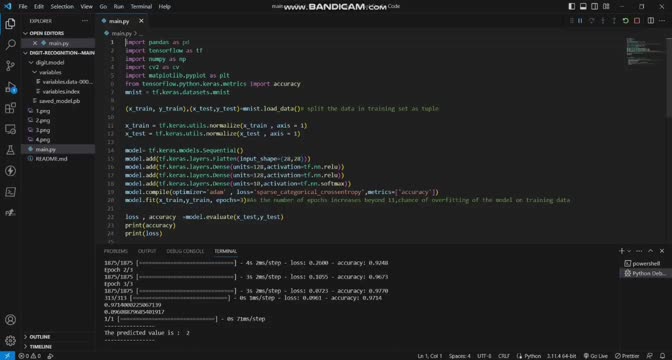This screenshot has width=672, height=360.
Task: Toggle the secondary side bar layout icon
Action: tap(594, 6)
